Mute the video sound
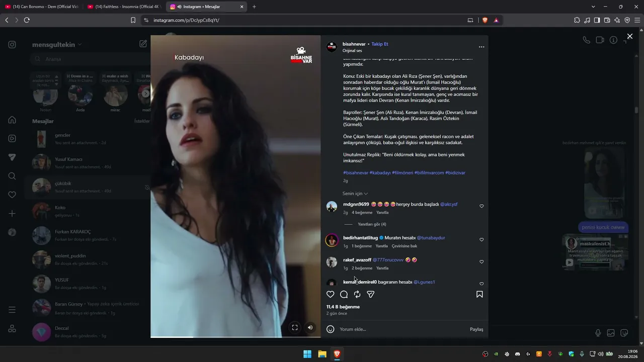Screen dimensions: 644x362 (310, 327)
